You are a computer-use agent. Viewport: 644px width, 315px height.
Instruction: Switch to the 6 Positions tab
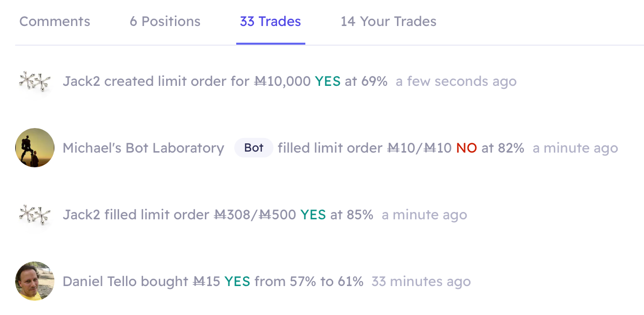165,22
